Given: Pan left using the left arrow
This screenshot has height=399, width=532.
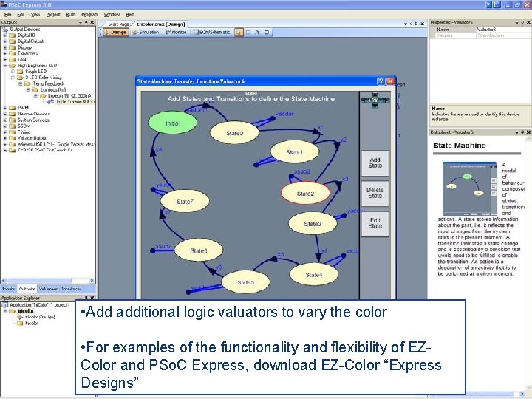Looking at the screenshot, I should (364, 100).
